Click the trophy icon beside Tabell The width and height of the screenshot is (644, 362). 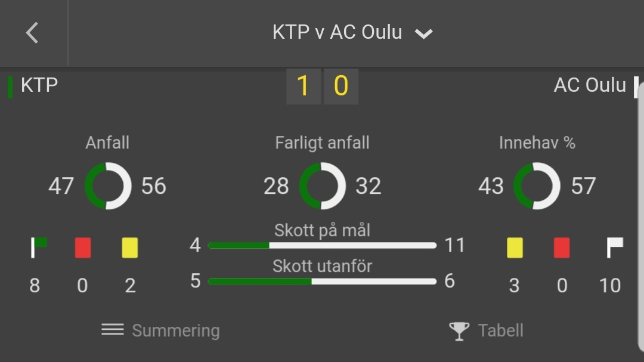[x=459, y=331]
